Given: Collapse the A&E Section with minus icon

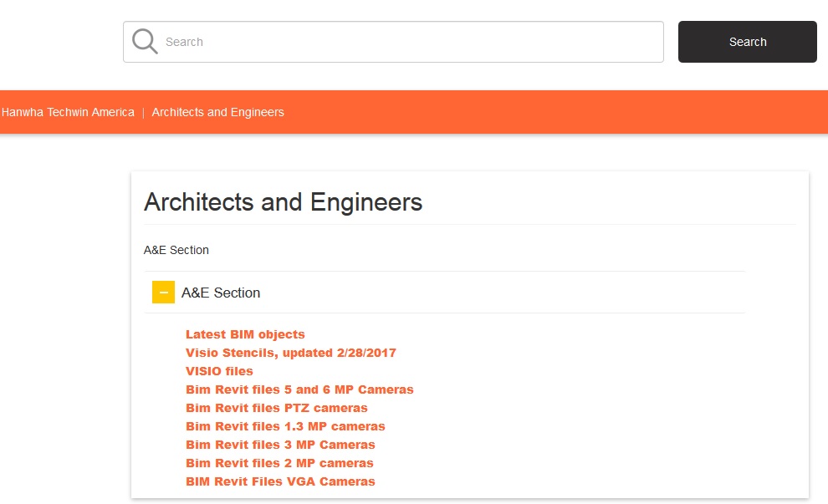Looking at the screenshot, I should (163, 293).
